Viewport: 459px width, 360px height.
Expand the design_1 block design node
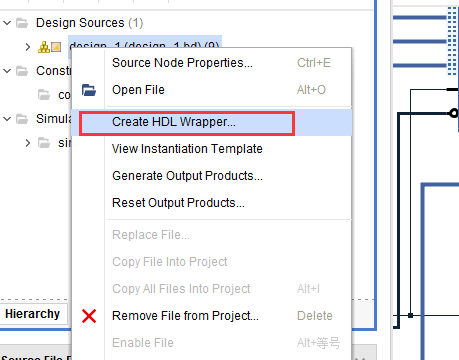pyautogui.click(x=28, y=47)
